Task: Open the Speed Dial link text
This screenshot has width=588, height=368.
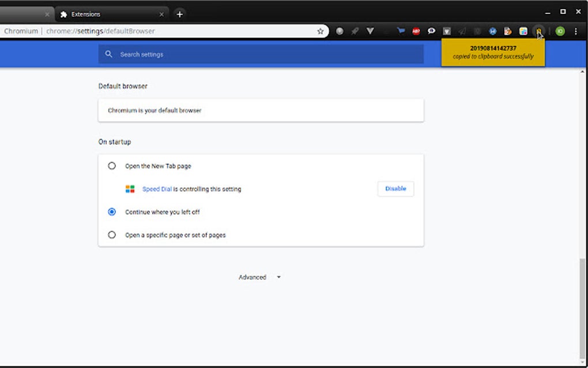Action: (155, 189)
